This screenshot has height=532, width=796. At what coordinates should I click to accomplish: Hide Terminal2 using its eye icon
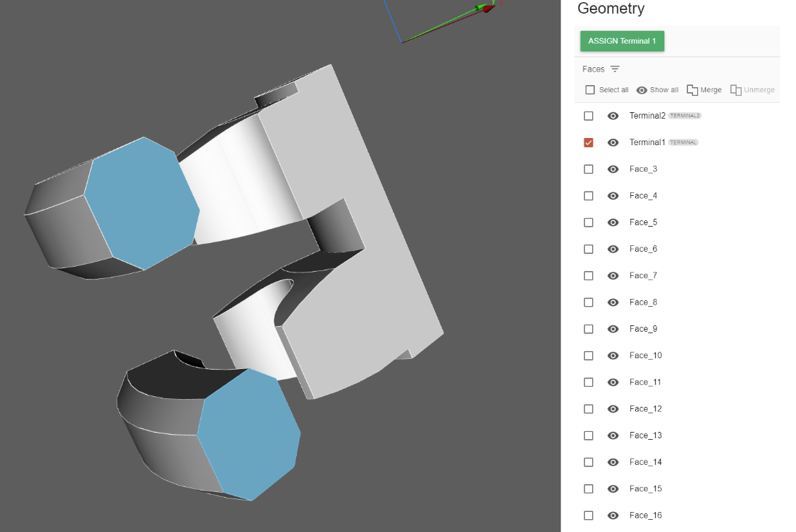coord(613,116)
